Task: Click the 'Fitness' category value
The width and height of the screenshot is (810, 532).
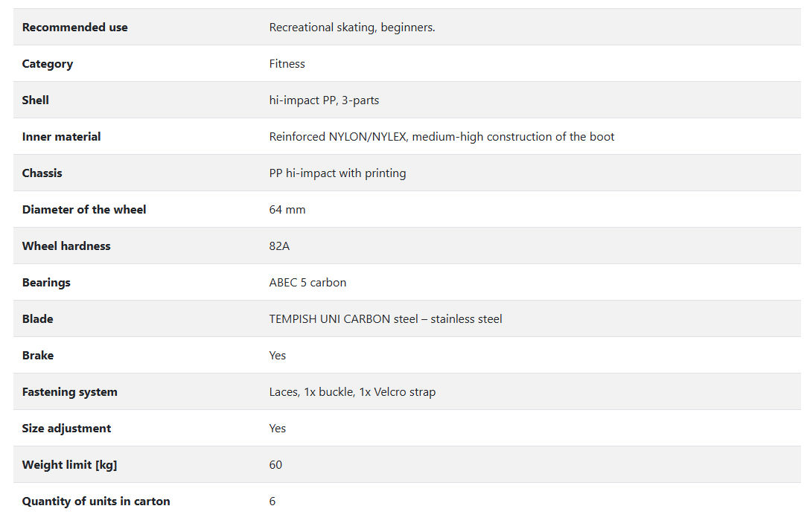Action: (287, 64)
